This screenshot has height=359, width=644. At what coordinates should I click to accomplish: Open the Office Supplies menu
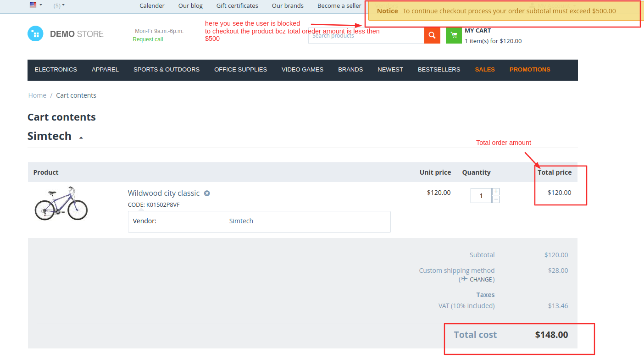point(240,70)
